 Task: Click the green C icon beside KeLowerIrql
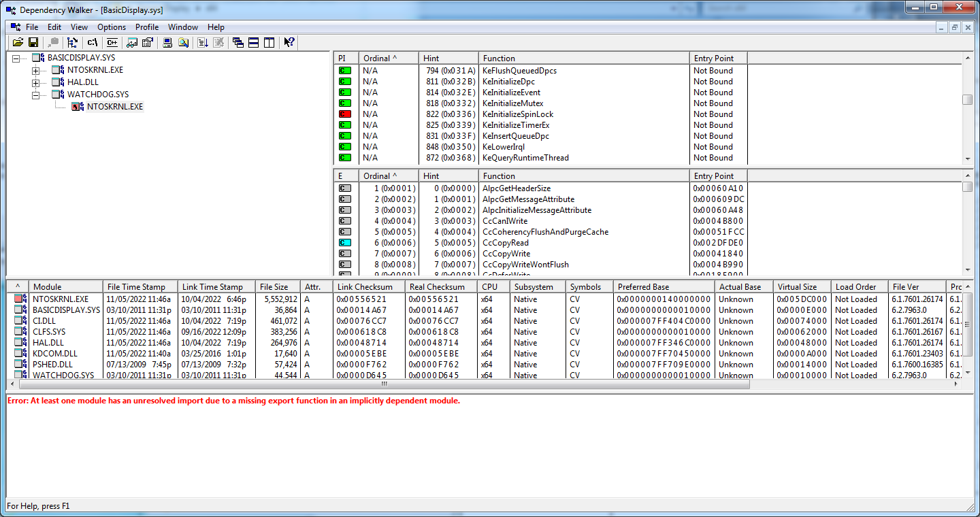coord(345,147)
